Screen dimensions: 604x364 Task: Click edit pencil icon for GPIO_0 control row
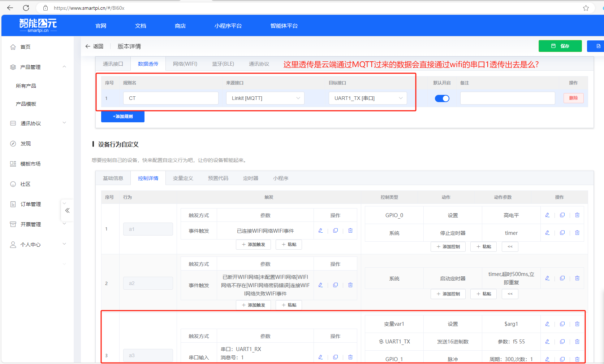tap(547, 215)
